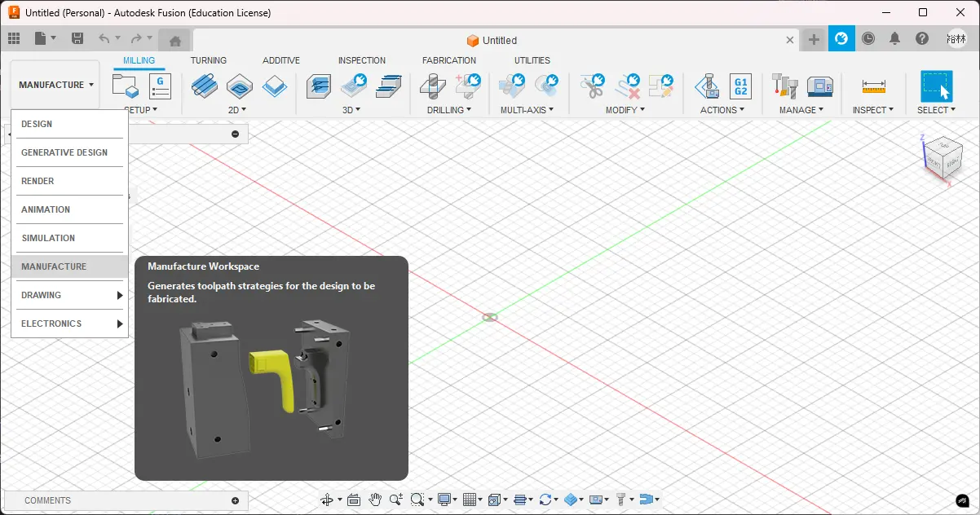The width and height of the screenshot is (980, 515).
Task: Open the Notifications bell icon
Action: 894,38
